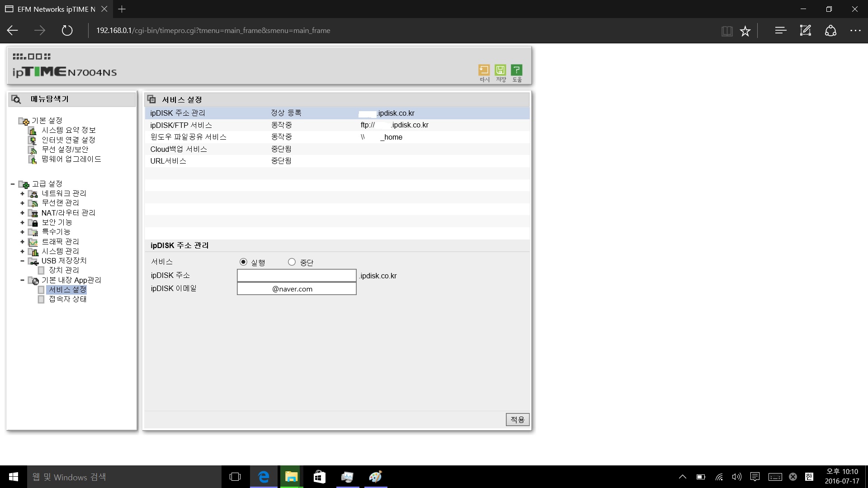Open Task View in the taskbar
Viewport: 868px width, 488px height.
pyautogui.click(x=235, y=477)
